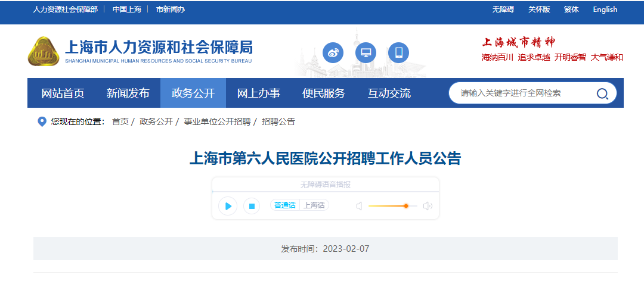Go to 招聘公告 in breadcrumb

click(x=278, y=122)
